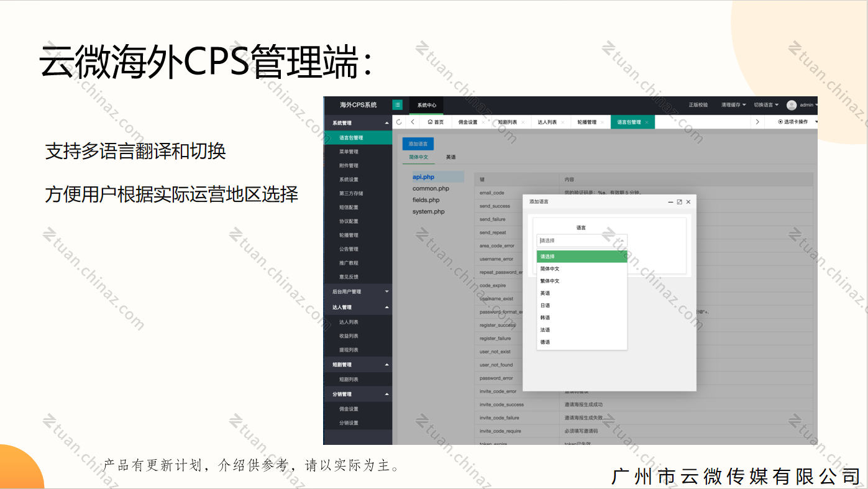Click the 添加语言 button
The image size is (868, 489).
(418, 144)
